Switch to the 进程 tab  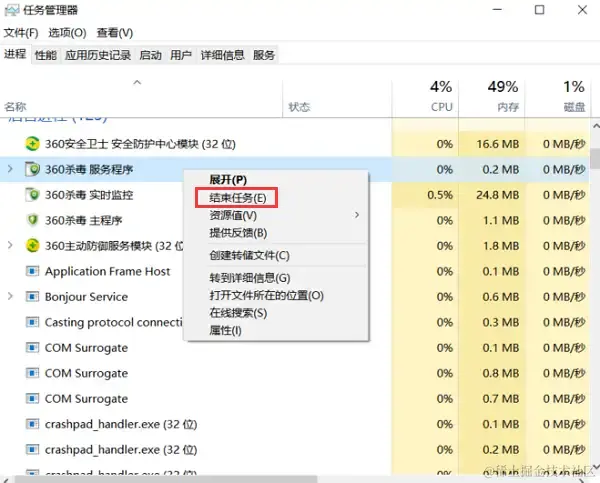point(15,54)
